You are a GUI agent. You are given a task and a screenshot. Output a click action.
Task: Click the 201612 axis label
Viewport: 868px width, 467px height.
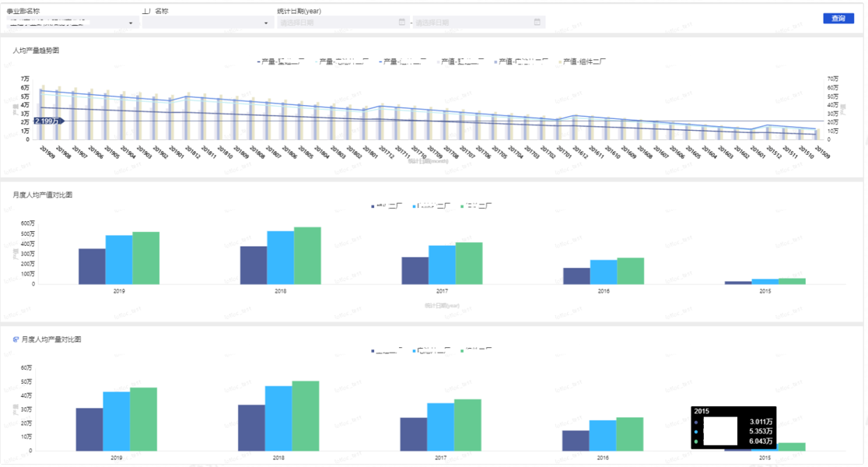(x=579, y=153)
